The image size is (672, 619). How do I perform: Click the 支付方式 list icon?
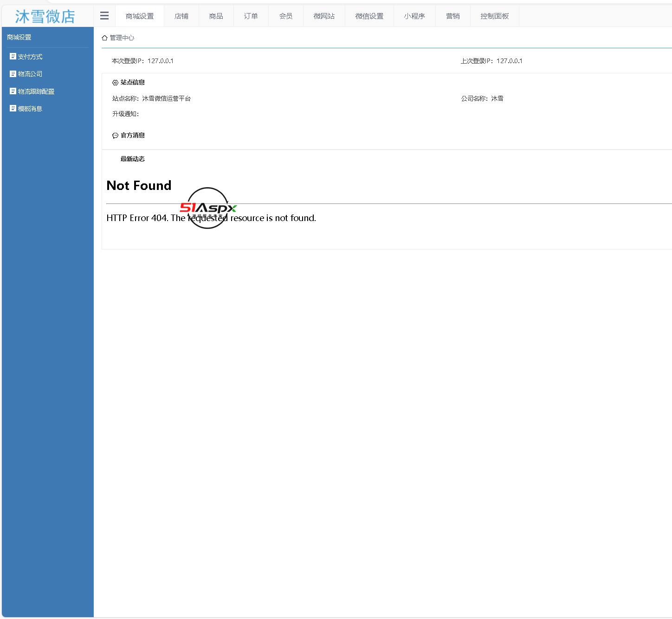pos(13,56)
